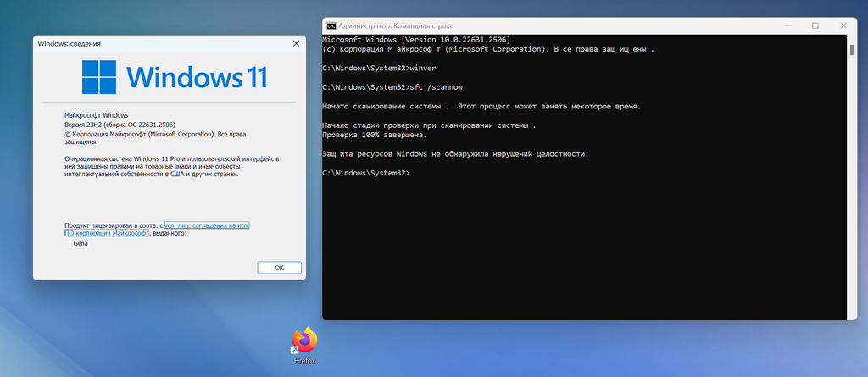This screenshot has height=377, width=868.
Task: Open the license terms link "усл. лиц. соглашения на исп."
Action: pos(207,225)
